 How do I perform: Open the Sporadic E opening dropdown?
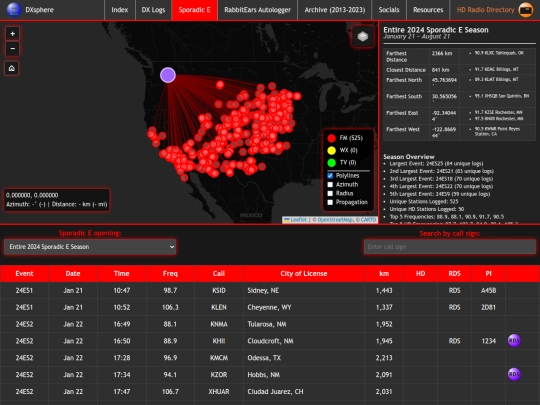pyautogui.click(x=90, y=247)
